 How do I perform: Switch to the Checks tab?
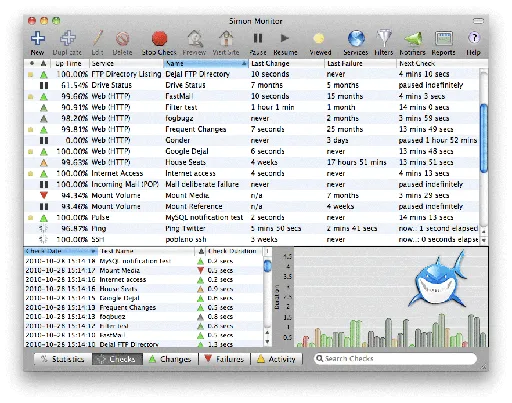117,359
